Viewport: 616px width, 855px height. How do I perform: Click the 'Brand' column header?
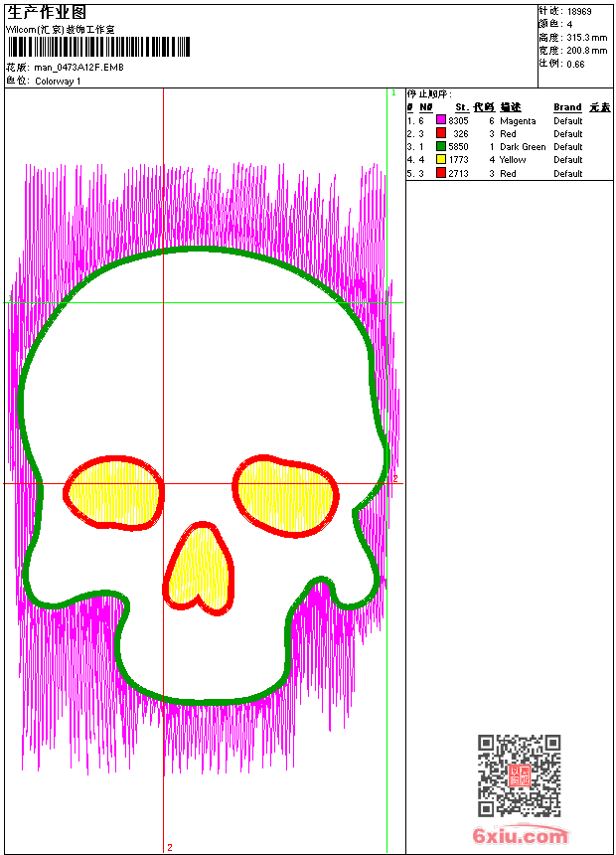click(x=567, y=107)
